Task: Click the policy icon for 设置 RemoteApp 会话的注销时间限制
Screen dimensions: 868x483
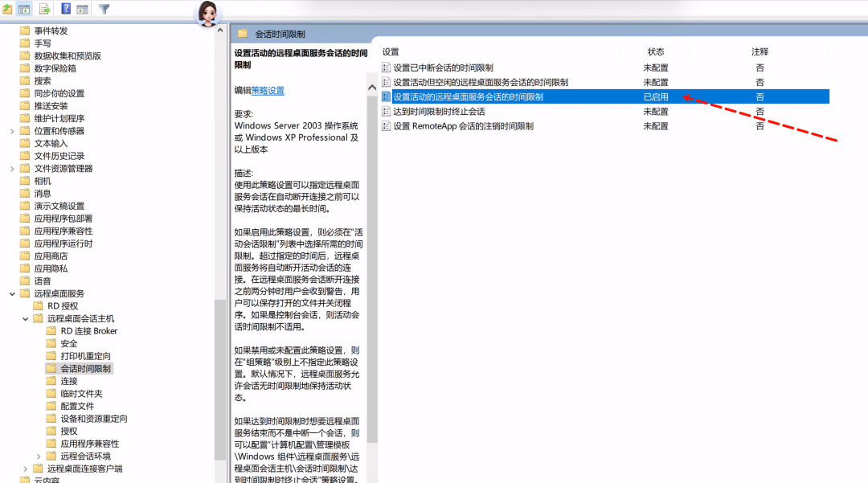Action: point(386,126)
